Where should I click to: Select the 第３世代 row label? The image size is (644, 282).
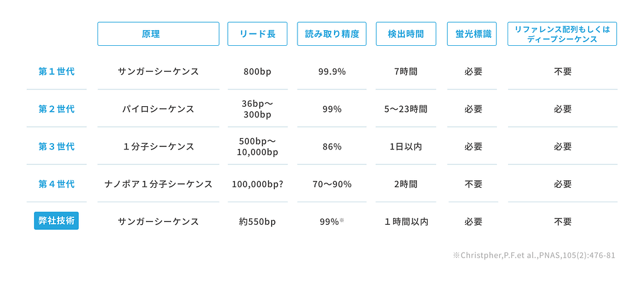pyautogui.click(x=57, y=146)
